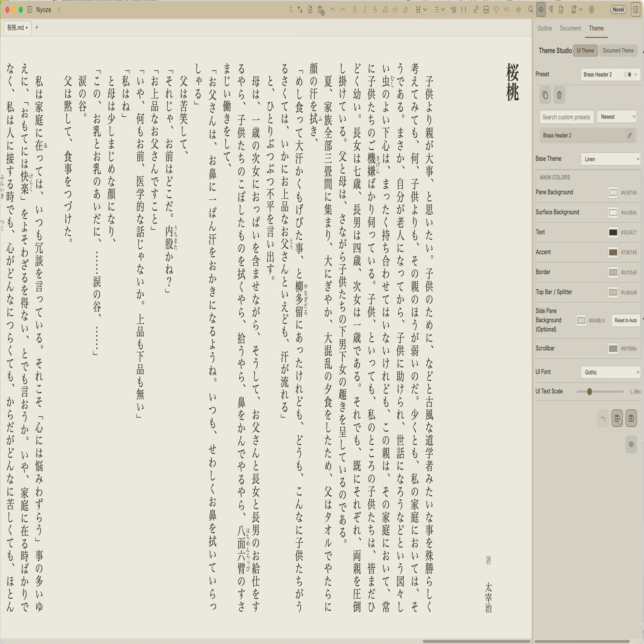Save as new preset below Text Scale
Screen dimensions: 644x644
tap(617, 418)
